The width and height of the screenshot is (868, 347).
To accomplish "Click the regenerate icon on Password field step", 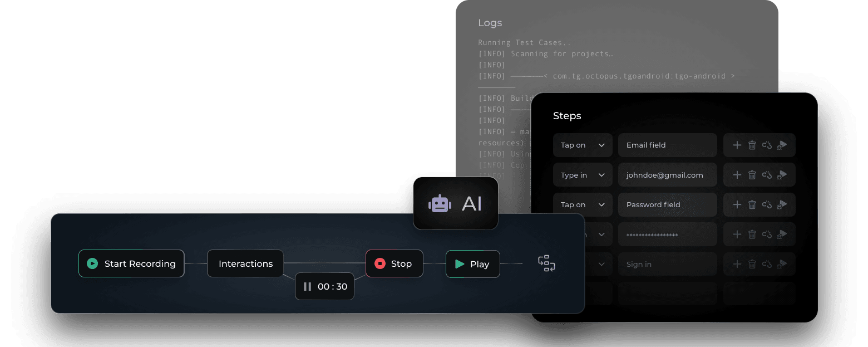I will (767, 204).
